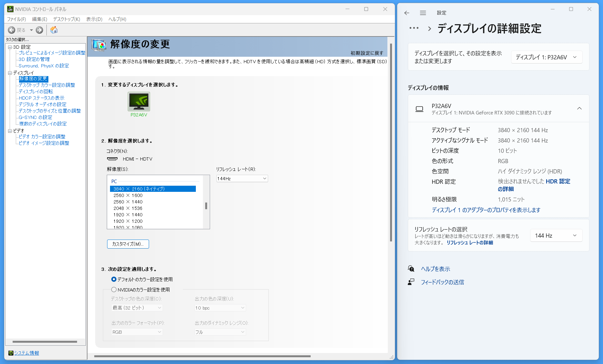Open 複数のディスプレイの設定
This screenshot has width=603, height=364.
(x=43, y=124)
